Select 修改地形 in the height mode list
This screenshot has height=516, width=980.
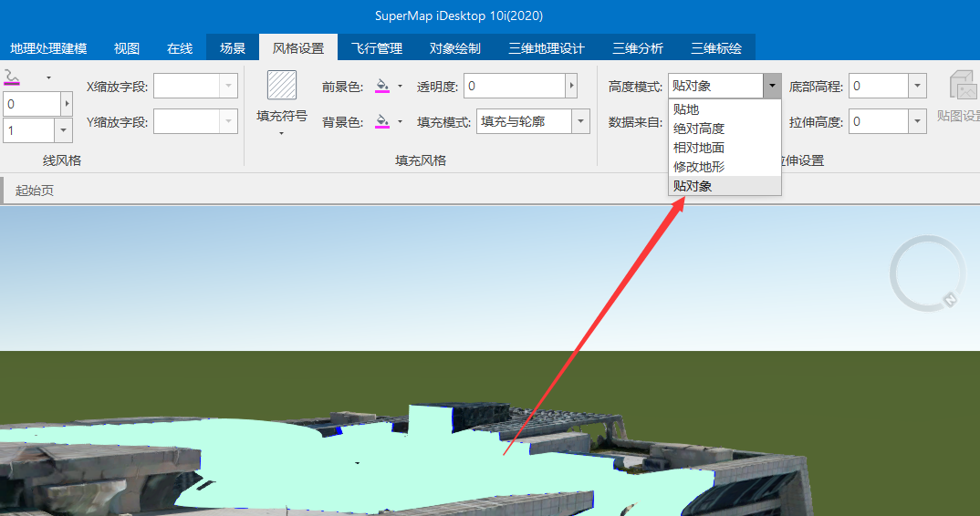tap(725, 167)
